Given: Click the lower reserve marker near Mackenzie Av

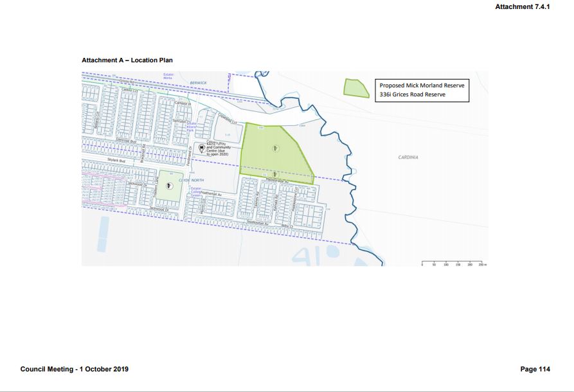Looking at the screenshot, I should coord(275,175).
